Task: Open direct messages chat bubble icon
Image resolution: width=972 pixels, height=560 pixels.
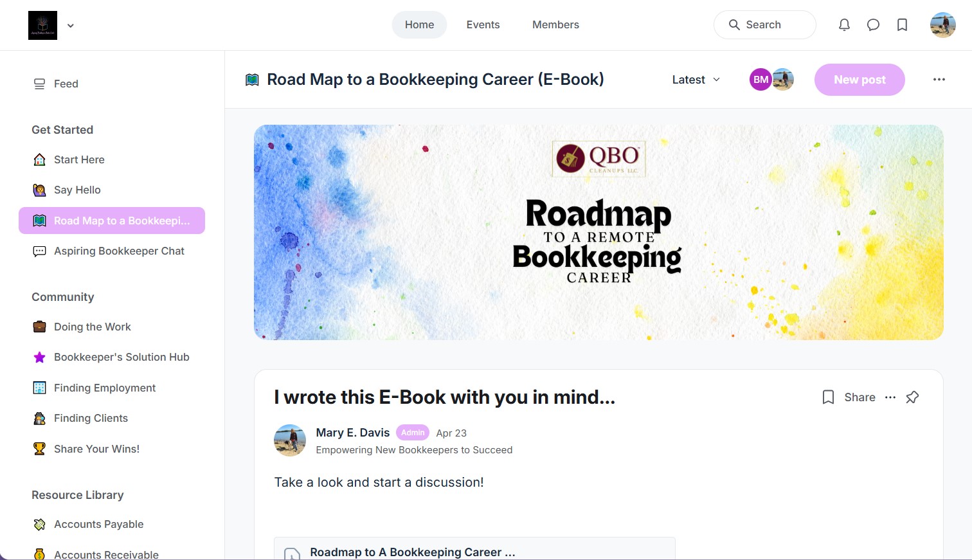Action: pos(873,25)
